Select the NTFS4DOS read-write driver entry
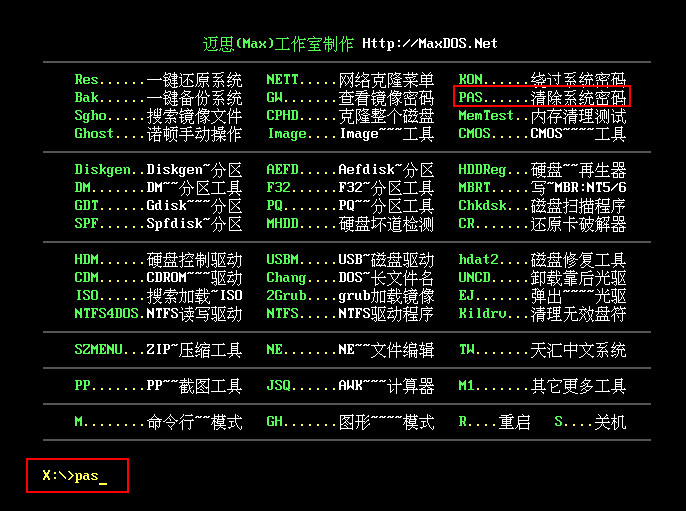 [x=158, y=314]
